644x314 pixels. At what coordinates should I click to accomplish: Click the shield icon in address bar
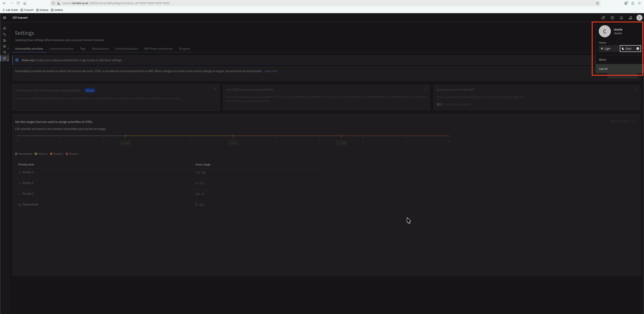point(53,3)
